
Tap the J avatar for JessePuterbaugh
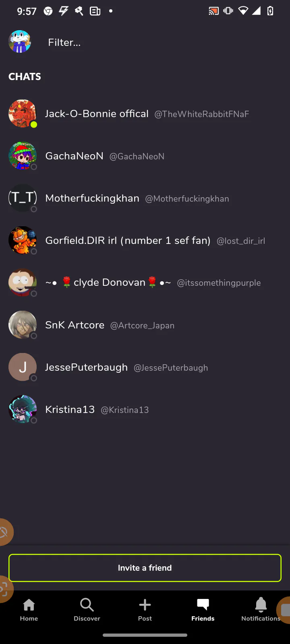pos(23,367)
